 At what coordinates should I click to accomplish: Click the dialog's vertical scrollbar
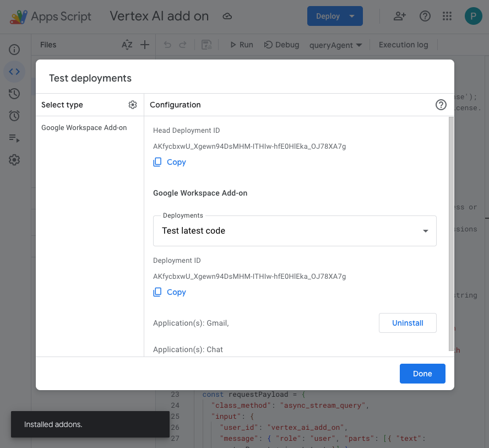tap(451, 231)
